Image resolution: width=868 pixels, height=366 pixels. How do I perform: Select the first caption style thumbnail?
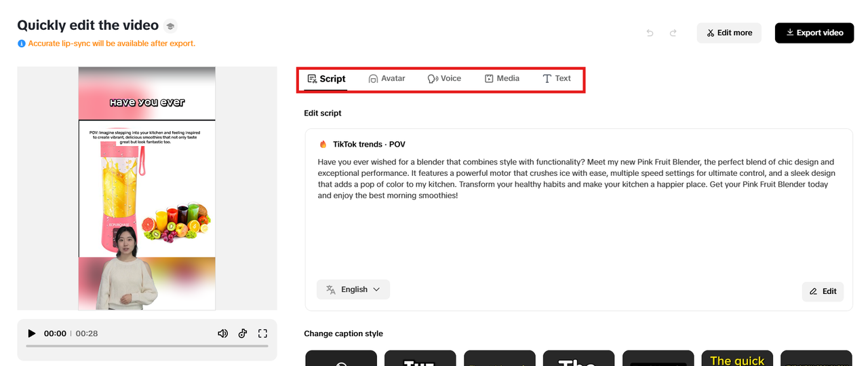click(x=341, y=359)
